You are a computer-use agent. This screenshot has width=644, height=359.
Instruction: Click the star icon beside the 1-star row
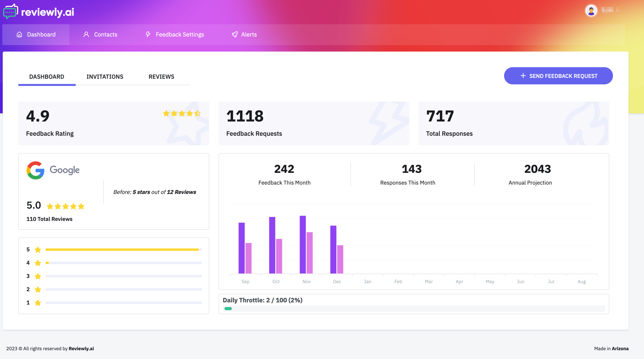(38, 303)
